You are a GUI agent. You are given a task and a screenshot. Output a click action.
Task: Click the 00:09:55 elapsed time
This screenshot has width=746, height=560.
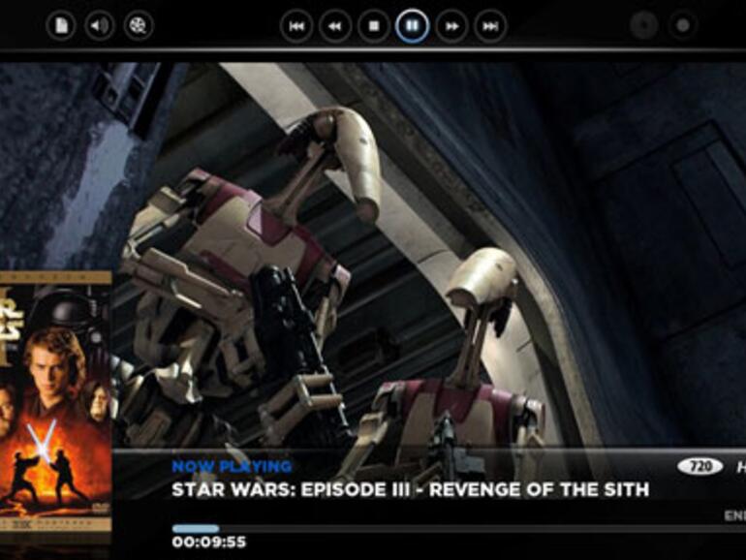coord(209,542)
